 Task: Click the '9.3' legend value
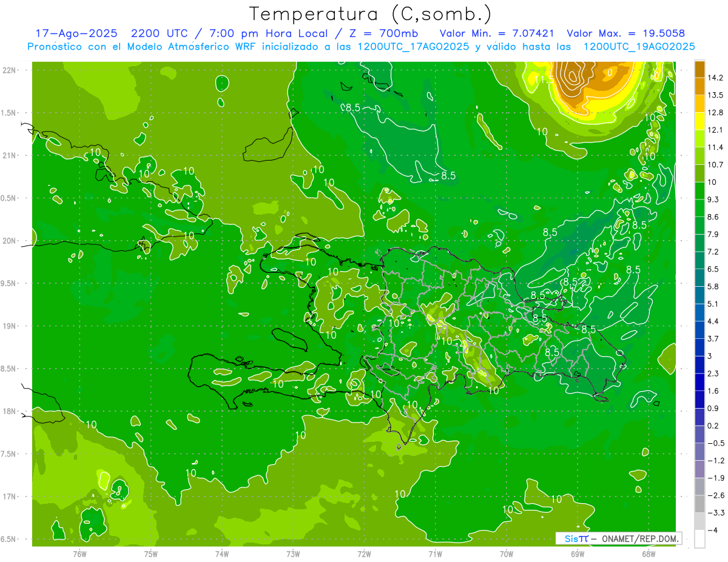click(714, 199)
